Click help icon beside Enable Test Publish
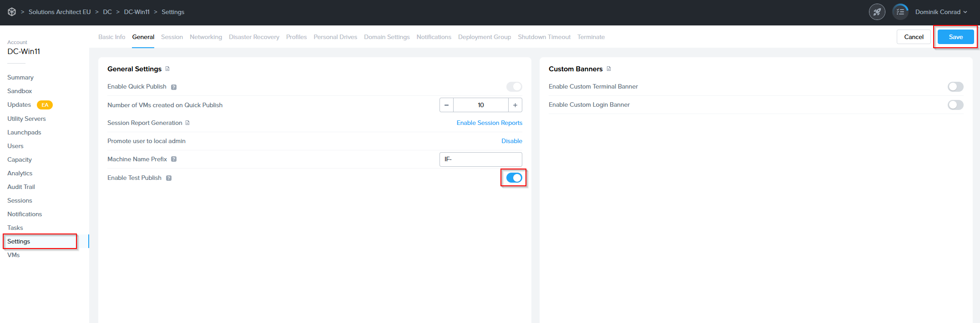Screen dimensions: 980x323 click(x=169, y=178)
